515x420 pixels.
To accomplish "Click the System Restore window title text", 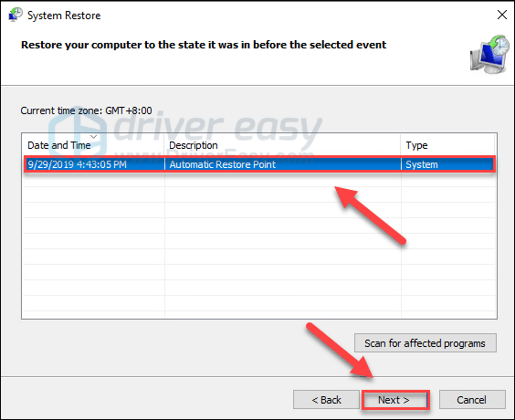I will pyautogui.click(x=64, y=16).
